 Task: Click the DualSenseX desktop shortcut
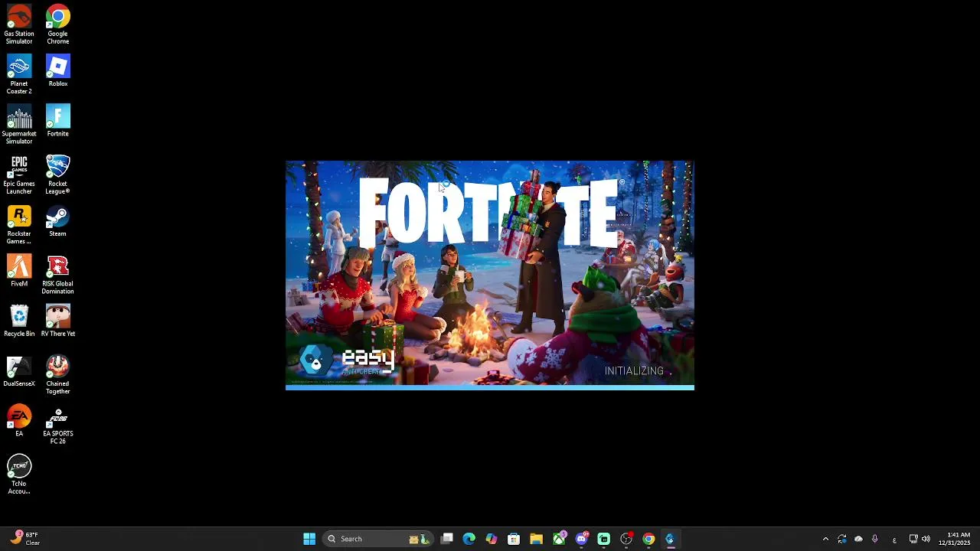pyautogui.click(x=19, y=370)
